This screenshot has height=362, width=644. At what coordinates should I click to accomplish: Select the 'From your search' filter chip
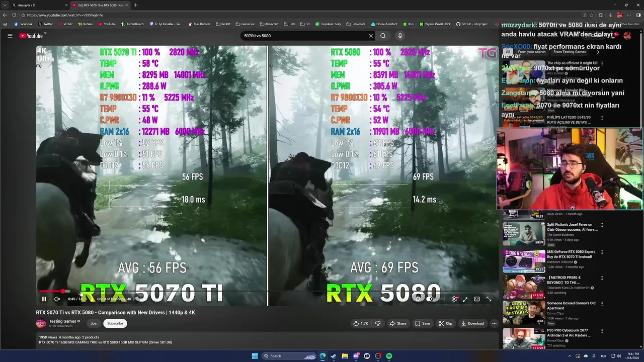coord(531,52)
